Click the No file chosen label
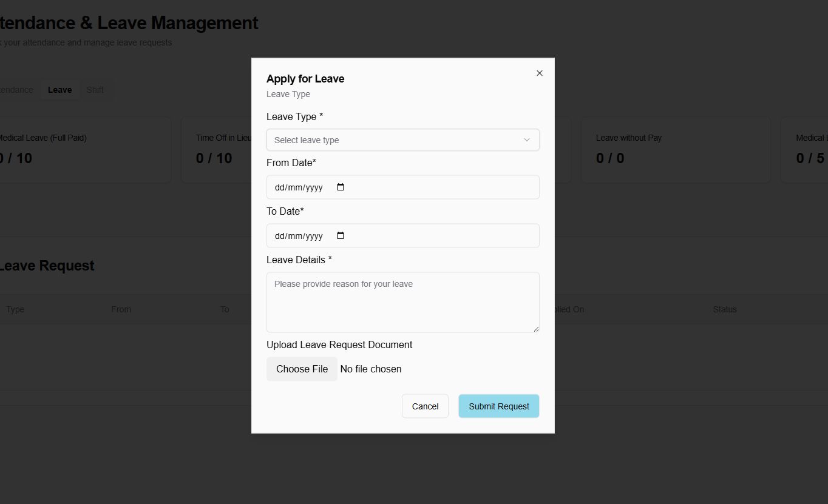The image size is (828, 504). coord(371,369)
